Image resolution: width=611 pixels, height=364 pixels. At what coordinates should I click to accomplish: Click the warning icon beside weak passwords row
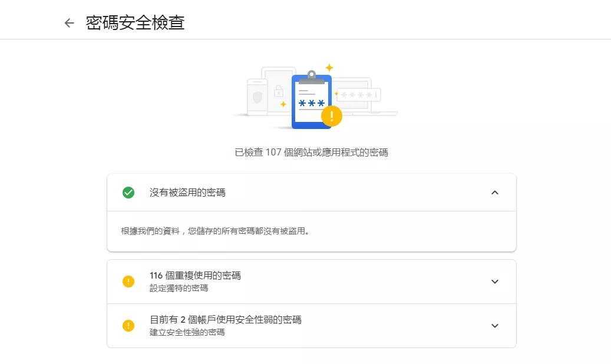(128, 326)
